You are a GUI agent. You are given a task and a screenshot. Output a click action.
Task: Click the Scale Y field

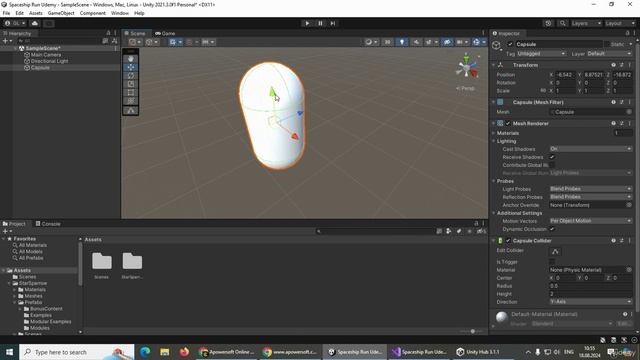[x=593, y=91]
